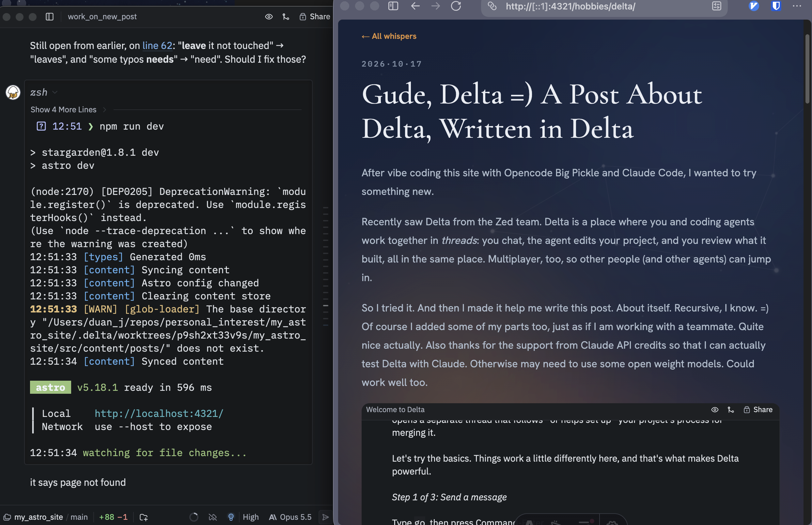812x525 pixels.
Task: Open the Opus 5.5 model selector
Action: pyautogui.click(x=290, y=517)
